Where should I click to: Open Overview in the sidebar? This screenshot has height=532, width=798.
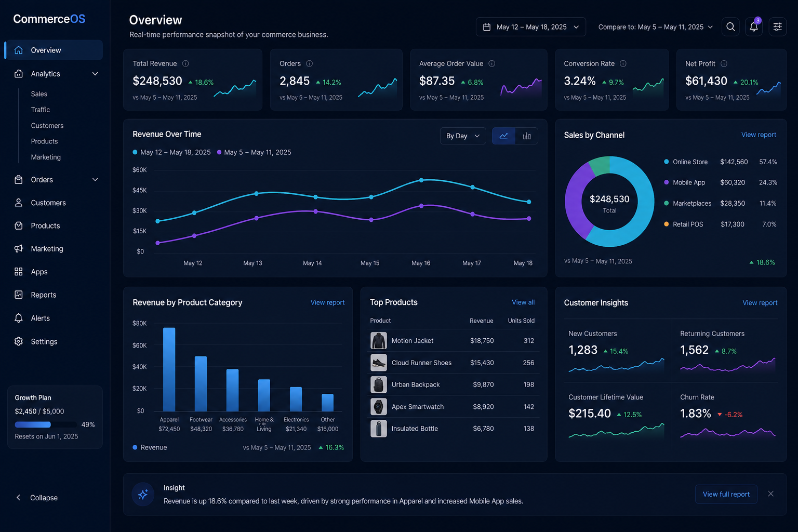point(54,50)
